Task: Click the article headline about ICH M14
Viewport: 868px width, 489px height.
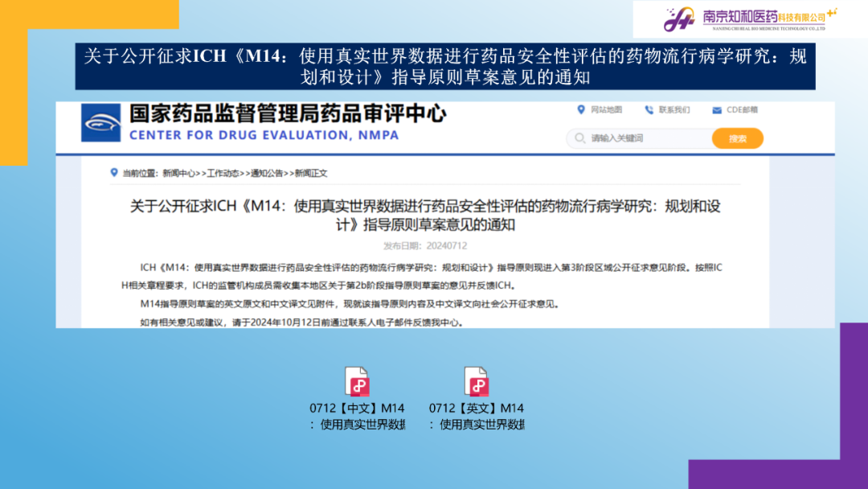Action: tap(425, 216)
